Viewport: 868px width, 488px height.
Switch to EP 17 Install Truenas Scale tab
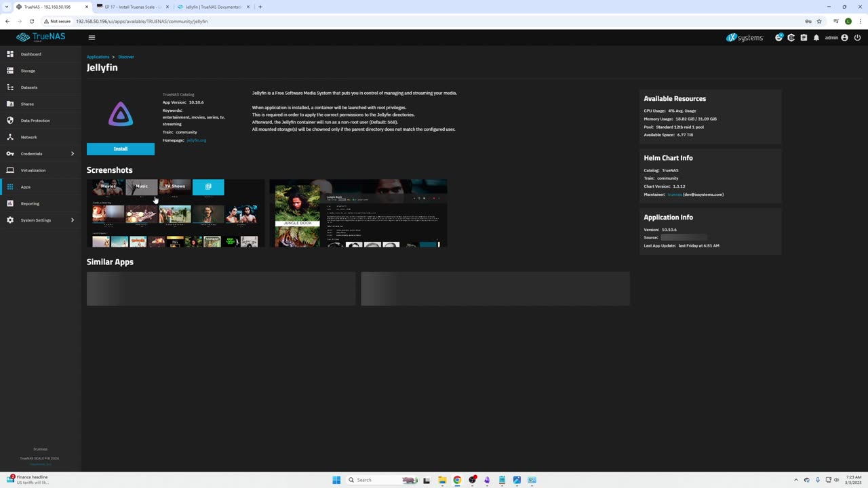coord(133,7)
